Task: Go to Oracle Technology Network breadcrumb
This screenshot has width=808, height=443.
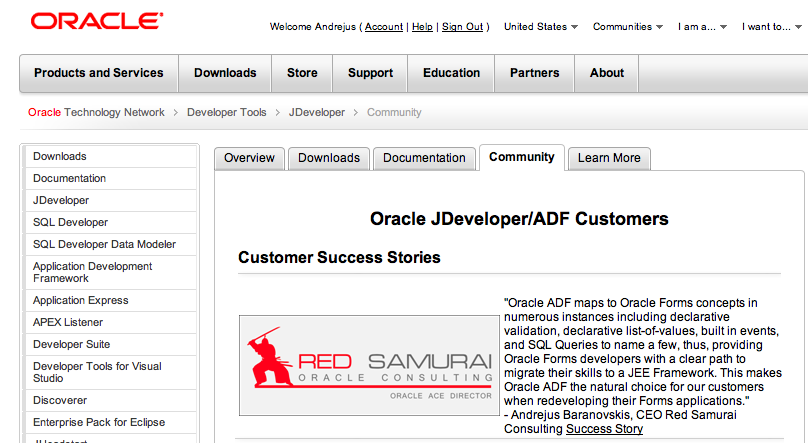Action: coord(96,112)
